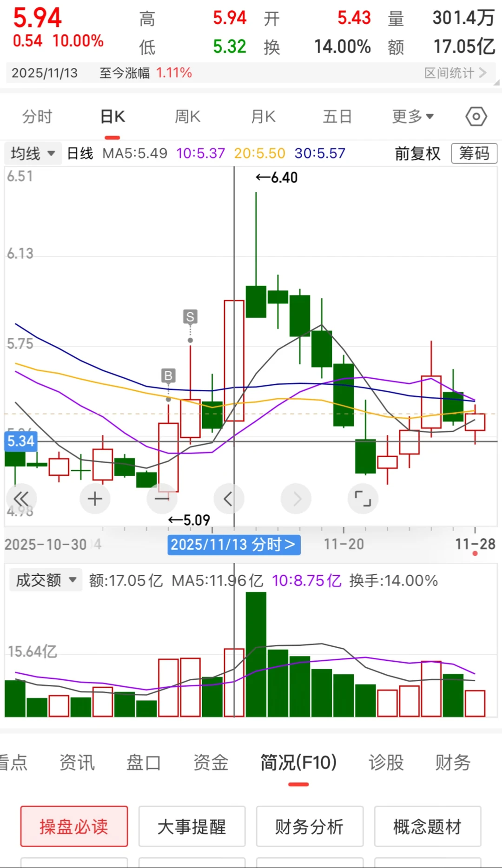Tap the 5.34 crosshair price label
The image size is (502, 868).
(21, 441)
